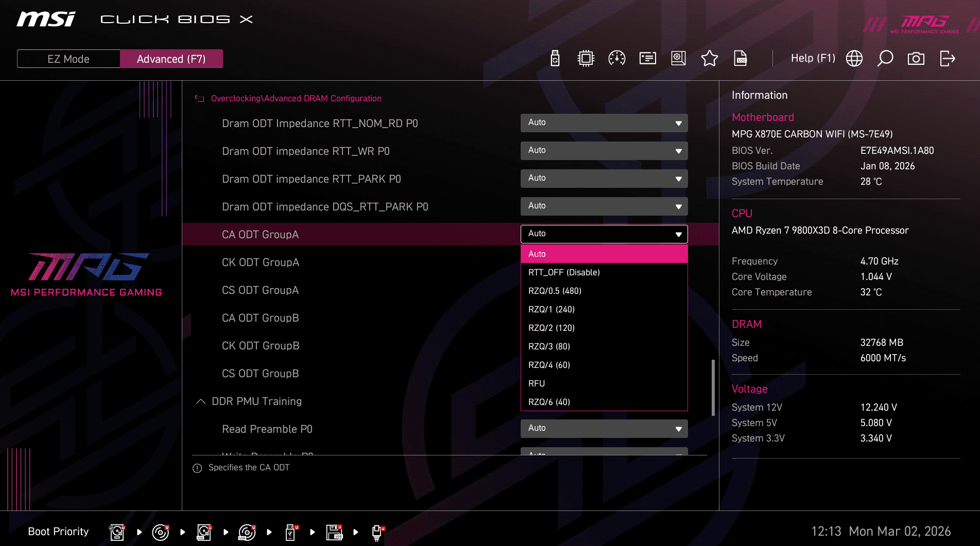Click the date and time in the footer
Image resolution: width=980 pixels, height=546 pixels.
tap(881, 532)
